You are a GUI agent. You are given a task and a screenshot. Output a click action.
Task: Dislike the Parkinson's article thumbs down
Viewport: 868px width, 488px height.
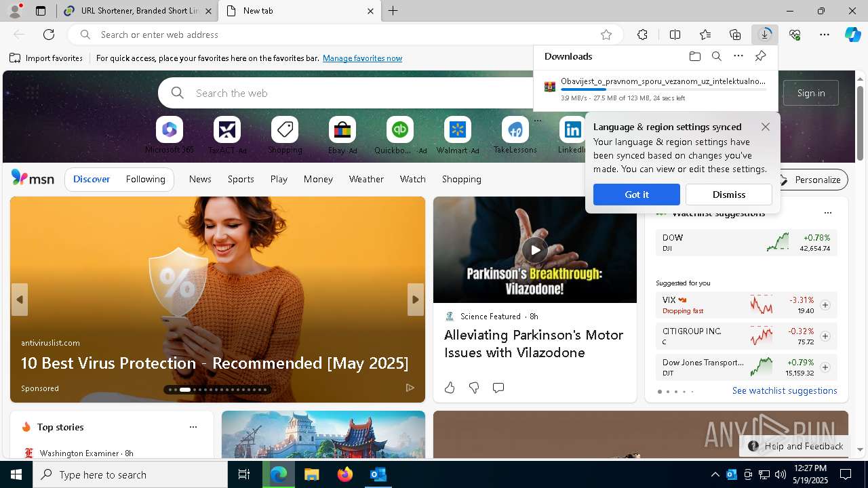(x=474, y=388)
